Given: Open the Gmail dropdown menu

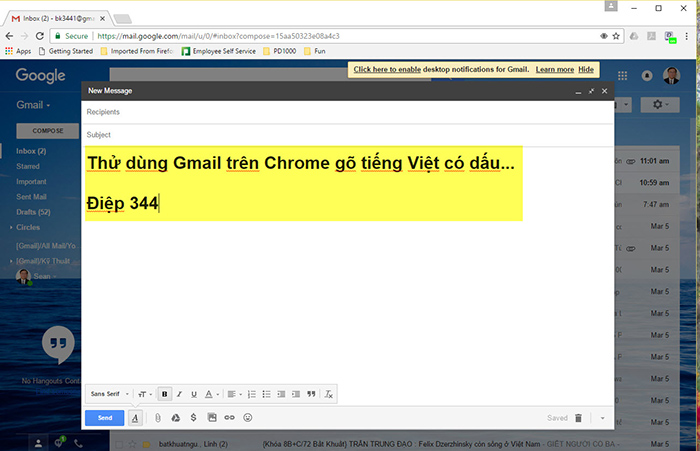Looking at the screenshot, I should pos(33,105).
